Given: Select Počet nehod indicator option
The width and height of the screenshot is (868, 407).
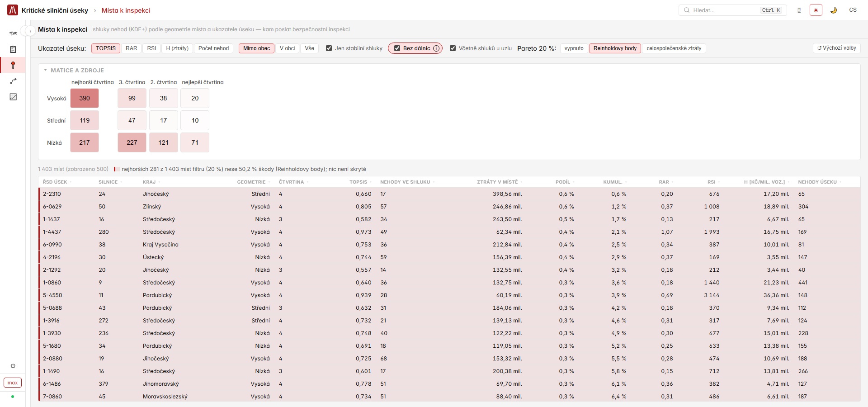Looking at the screenshot, I should click(x=213, y=48).
